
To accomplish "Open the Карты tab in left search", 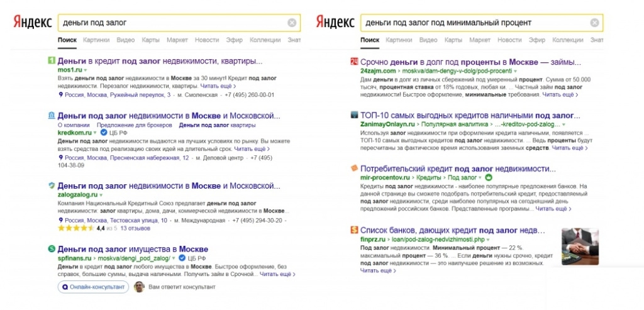I will tap(151, 40).
